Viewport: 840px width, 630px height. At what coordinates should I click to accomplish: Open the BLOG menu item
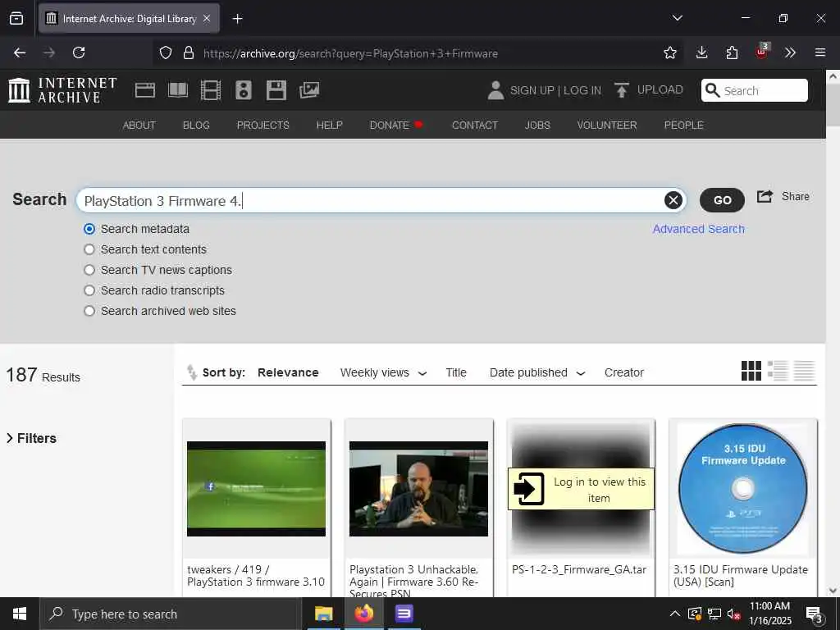[196, 125]
